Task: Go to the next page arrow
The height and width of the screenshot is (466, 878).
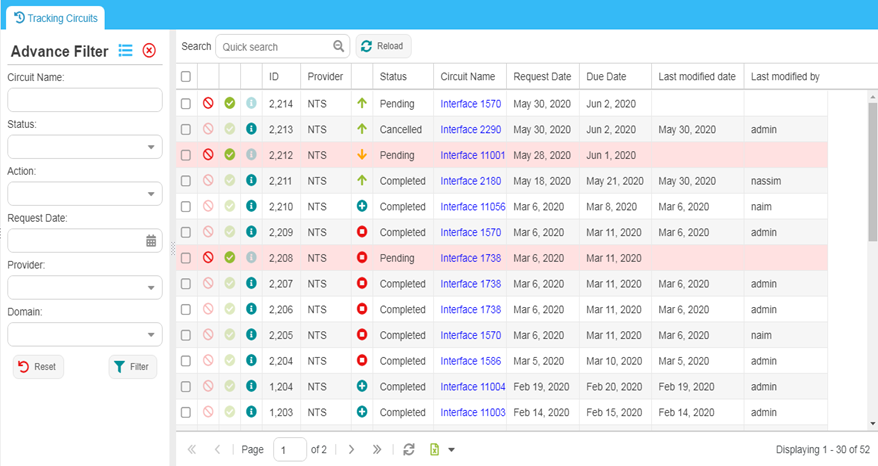Action: coord(351,450)
